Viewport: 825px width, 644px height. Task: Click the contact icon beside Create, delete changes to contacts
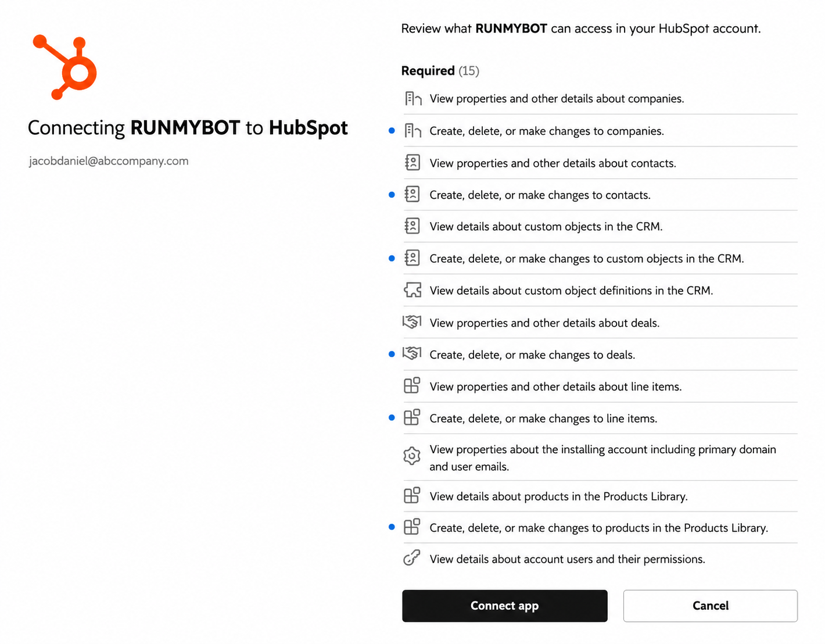tap(412, 194)
